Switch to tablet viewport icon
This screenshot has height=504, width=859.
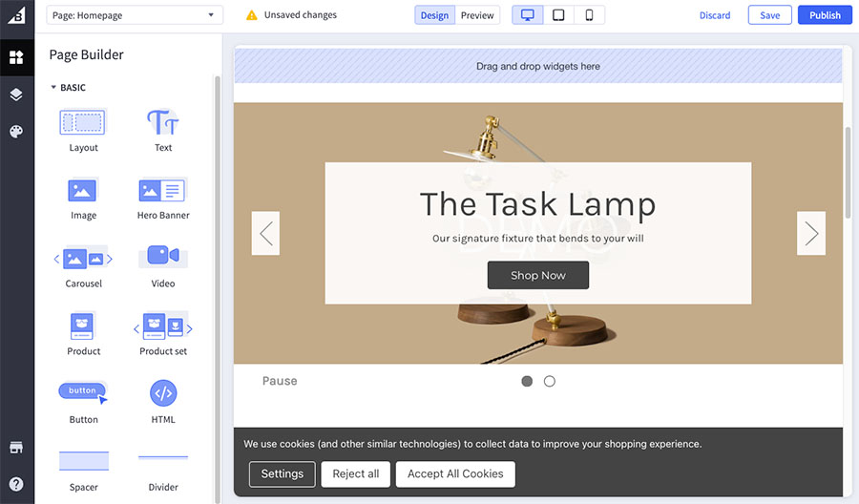click(x=558, y=15)
